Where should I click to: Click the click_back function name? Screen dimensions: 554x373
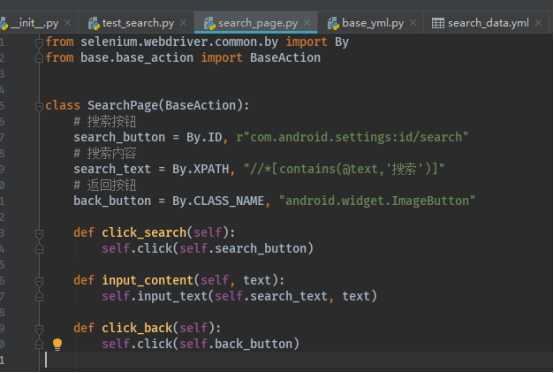point(137,328)
